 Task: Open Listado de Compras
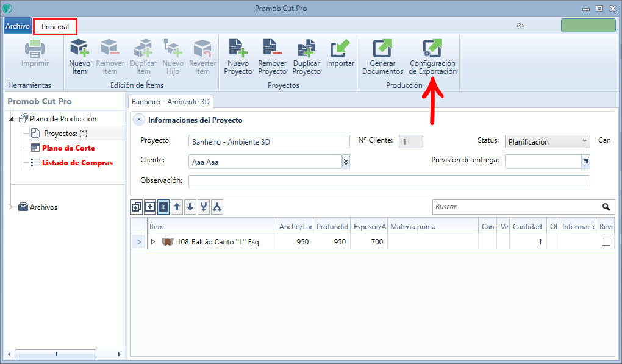pyautogui.click(x=77, y=163)
